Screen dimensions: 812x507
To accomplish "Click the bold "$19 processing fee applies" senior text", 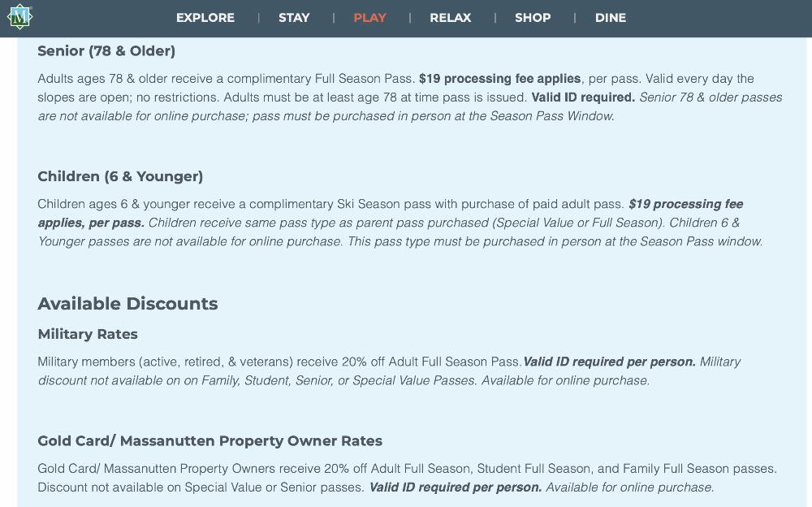I will point(499,79).
